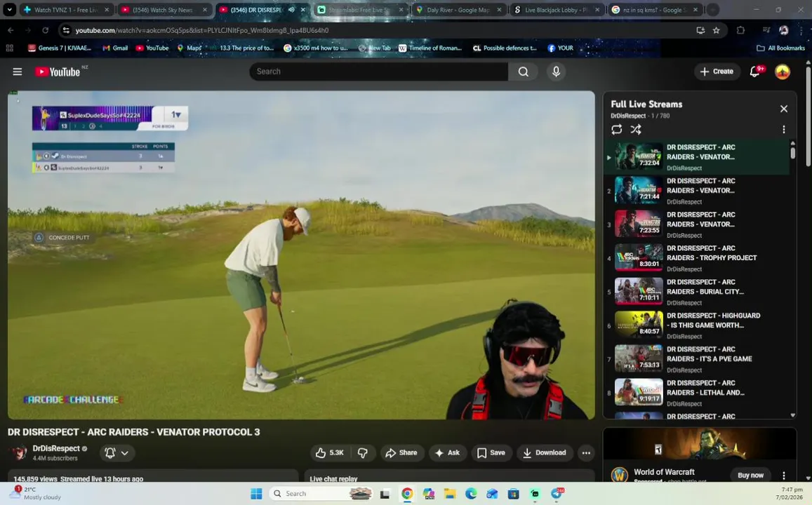The width and height of the screenshot is (812, 505).
Task: Toggle playlist shuffle icon
Action: (636, 129)
